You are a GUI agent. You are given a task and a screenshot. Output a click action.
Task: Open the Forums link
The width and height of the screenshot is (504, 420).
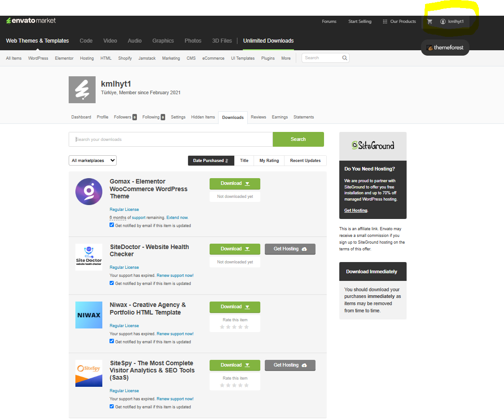pos(329,22)
